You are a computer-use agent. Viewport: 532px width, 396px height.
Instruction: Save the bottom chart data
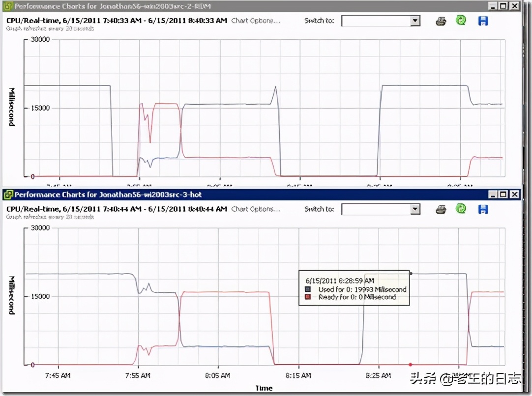[482, 209]
